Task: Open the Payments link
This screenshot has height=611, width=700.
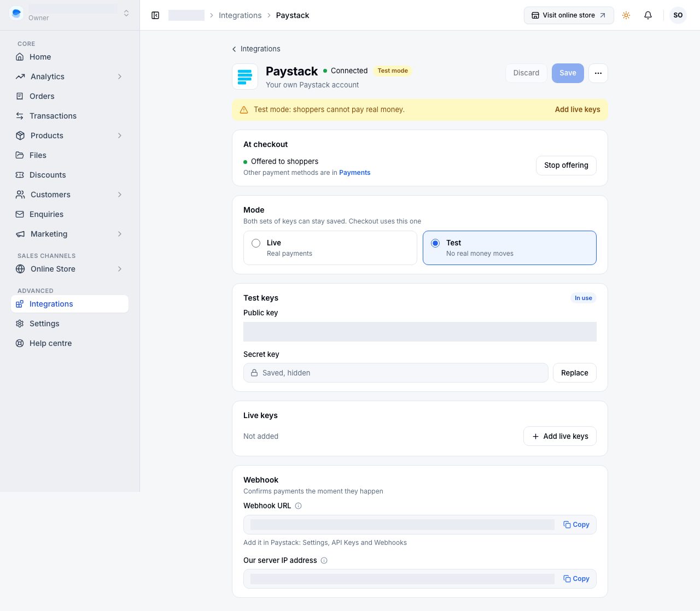Action: pyautogui.click(x=354, y=173)
